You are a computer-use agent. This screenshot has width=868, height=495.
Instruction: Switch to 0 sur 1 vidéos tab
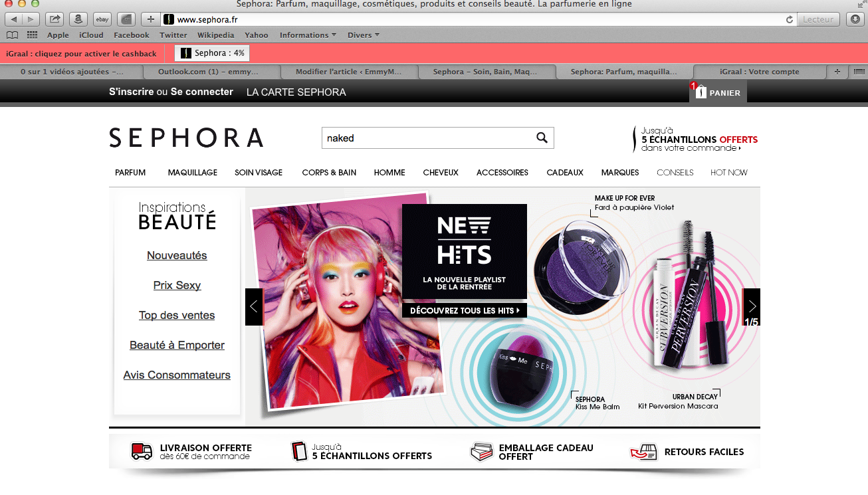[72, 72]
